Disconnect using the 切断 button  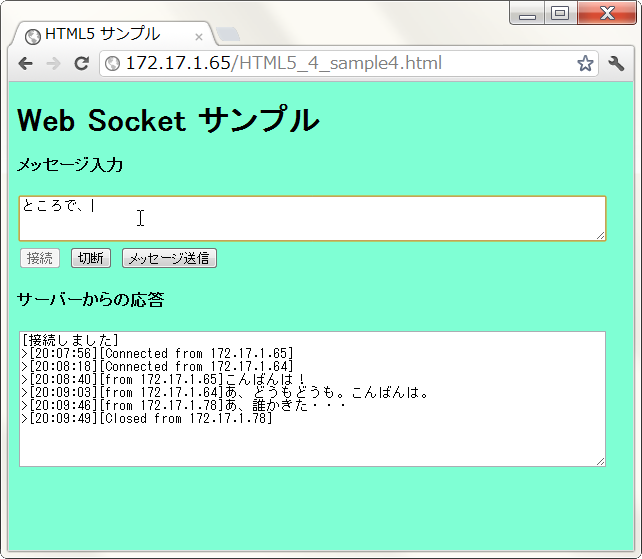click(91, 258)
